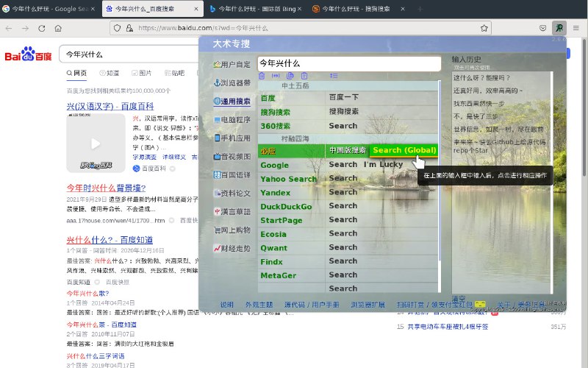Open the 漢言華語 category
Image resolution: width=588 pixels, height=368 pixels.
pos(232,212)
